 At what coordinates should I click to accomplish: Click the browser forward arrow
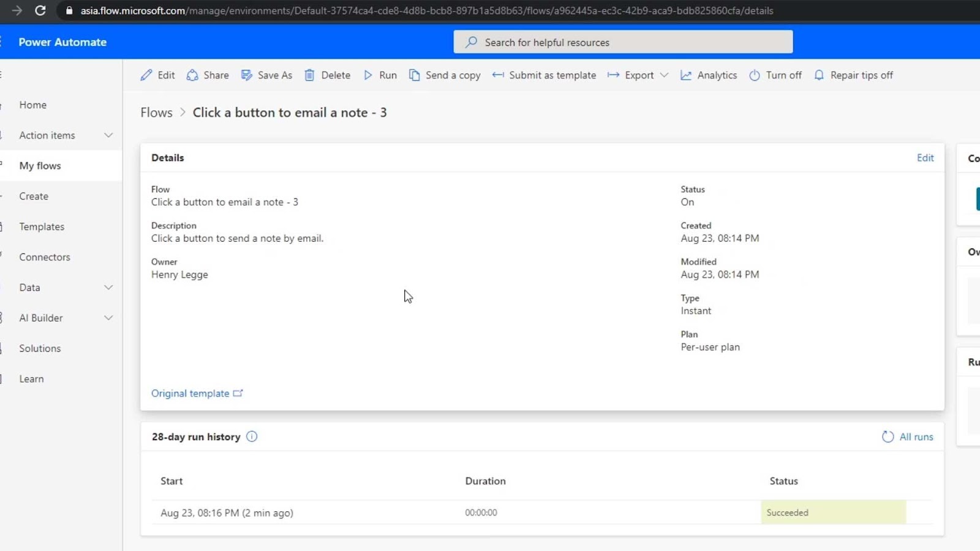17,10
